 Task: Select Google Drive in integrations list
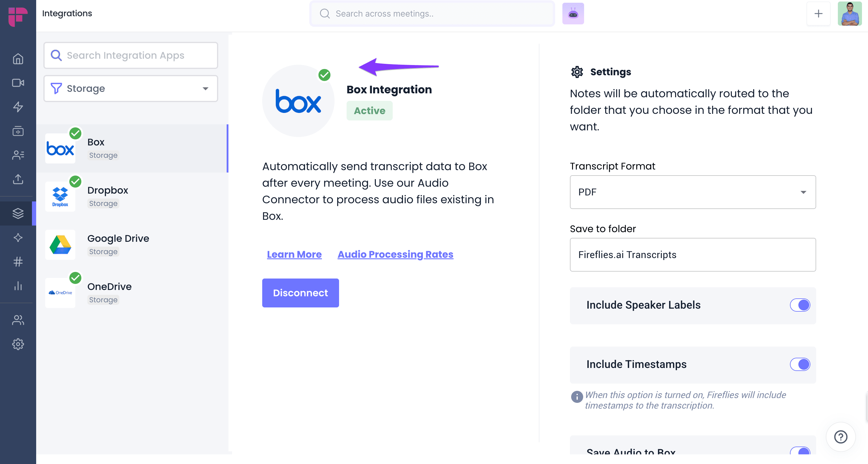coord(132,245)
